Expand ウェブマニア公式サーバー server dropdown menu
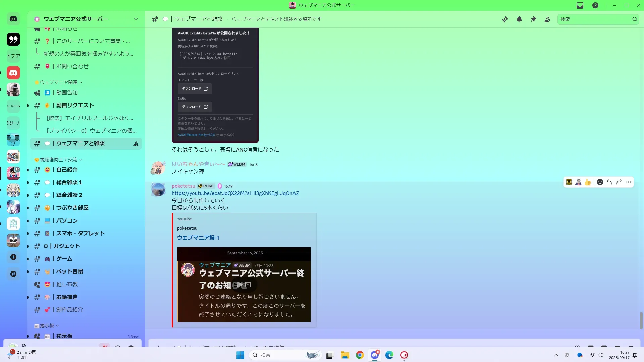Viewport: 644px width, 362px height. tap(136, 19)
